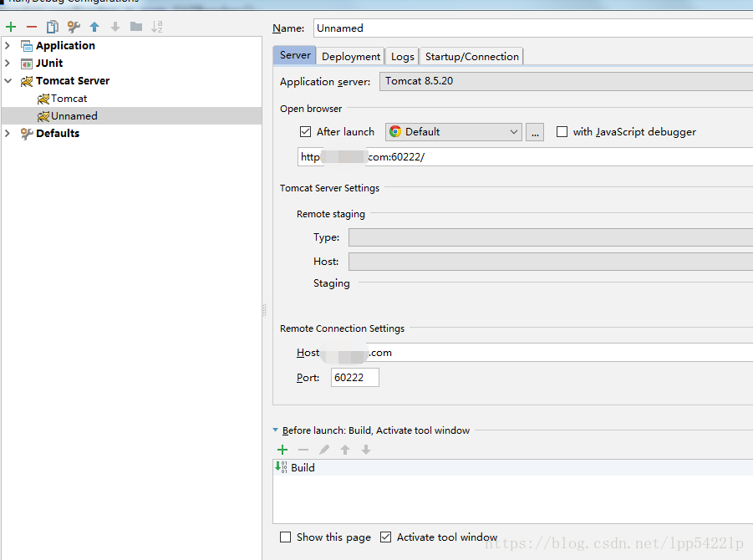Click the Build task icon
Image resolution: width=753 pixels, height=560 pixels.
282,467
